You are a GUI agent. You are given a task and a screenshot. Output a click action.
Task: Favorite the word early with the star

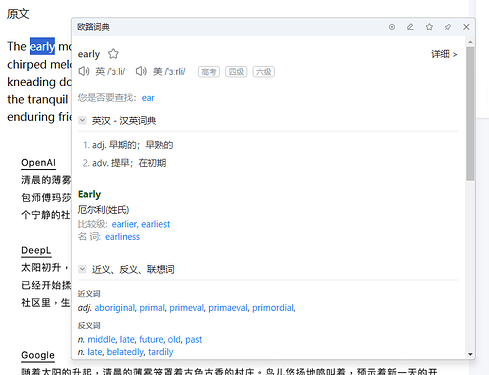113,54
